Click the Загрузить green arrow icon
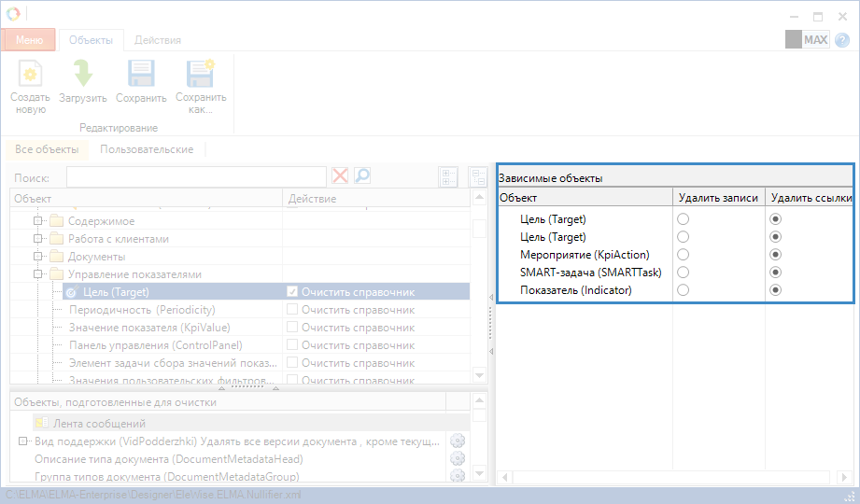Screen dimensions: 860x504 tap(82, 75)
